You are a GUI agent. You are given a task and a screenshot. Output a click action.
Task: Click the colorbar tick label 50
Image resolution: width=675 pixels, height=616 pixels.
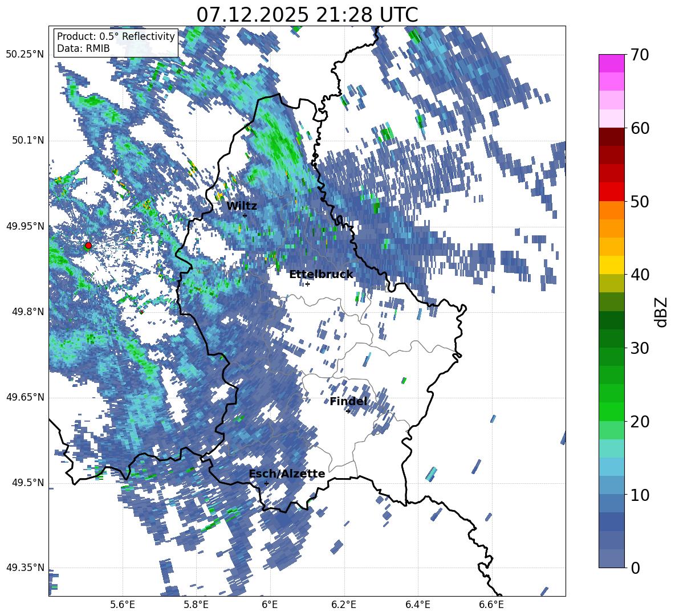(640, 202)
